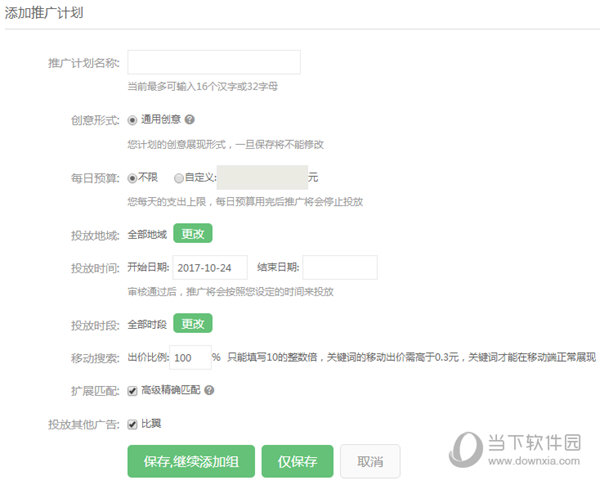Click 更改 next to 全部时段
600x485 pixels.
[x=193, y=323]
